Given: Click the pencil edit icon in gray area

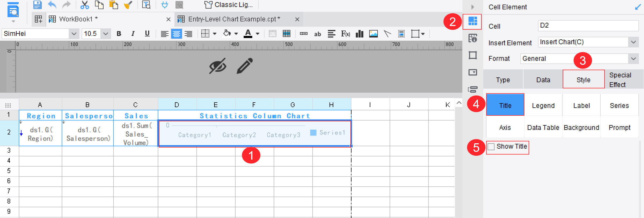Looking at the screenshot, I should (245, 66).
